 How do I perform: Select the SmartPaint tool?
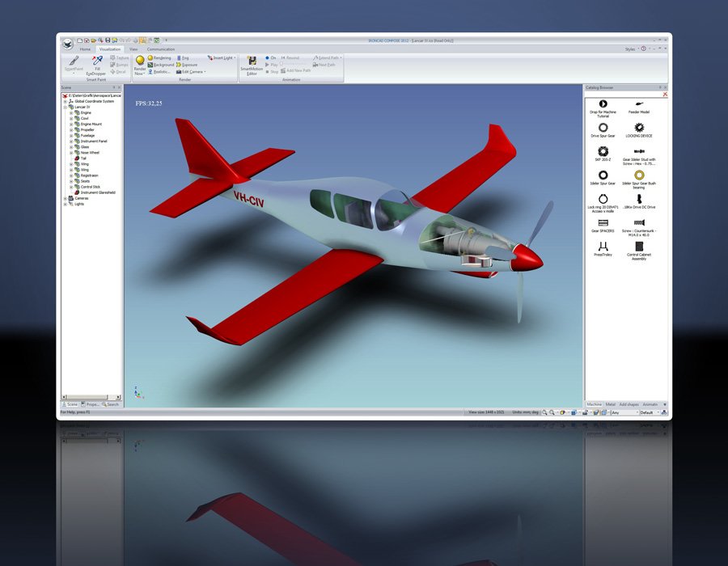(74, 64)
